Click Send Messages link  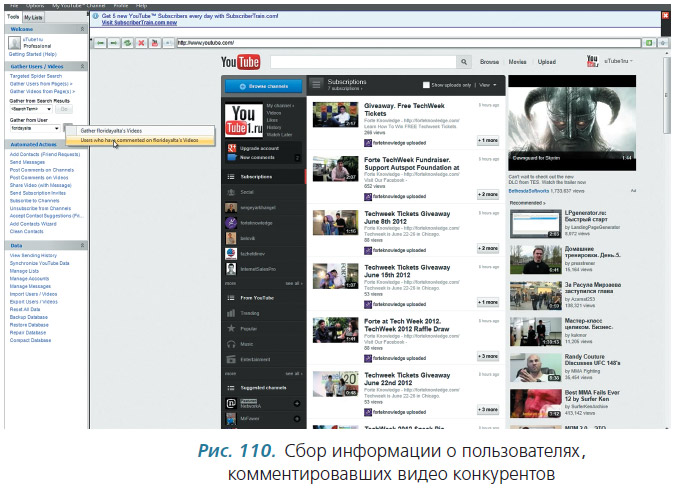click(x=27, y=162)
